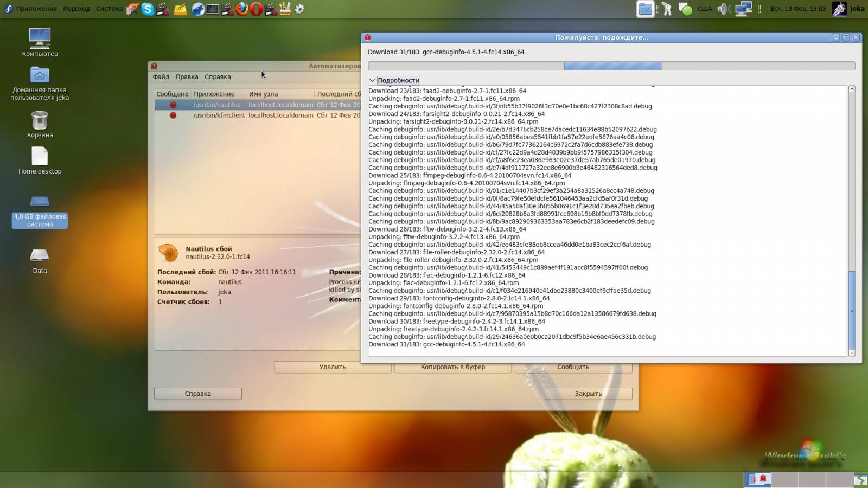Launch Opera browser from the top panel
The width and height of the screenshot is (868, 488).
(257, 9)
